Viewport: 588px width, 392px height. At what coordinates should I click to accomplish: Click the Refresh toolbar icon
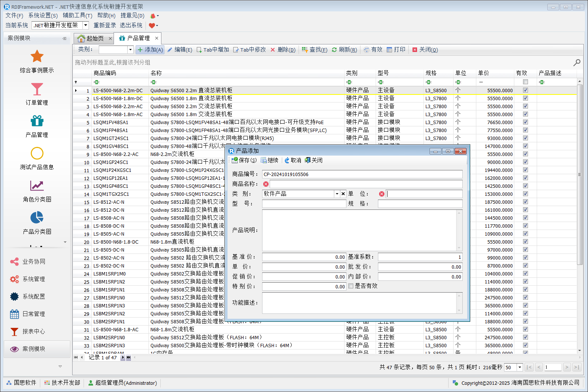[x=334, y=50]
